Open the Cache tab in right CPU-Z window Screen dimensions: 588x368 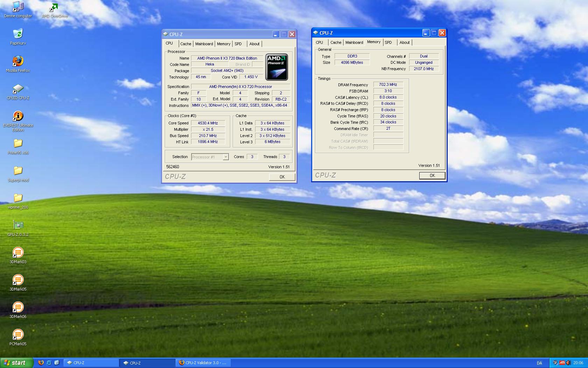(336, 42)
